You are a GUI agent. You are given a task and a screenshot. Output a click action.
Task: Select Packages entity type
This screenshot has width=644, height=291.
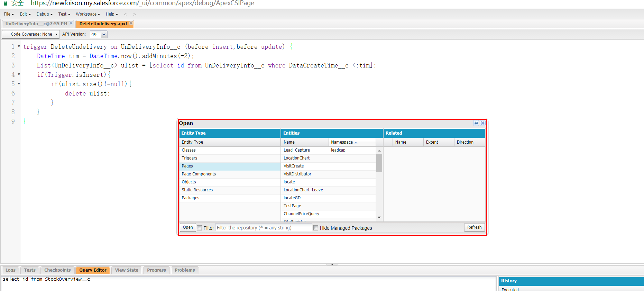[x=230, y=198]
